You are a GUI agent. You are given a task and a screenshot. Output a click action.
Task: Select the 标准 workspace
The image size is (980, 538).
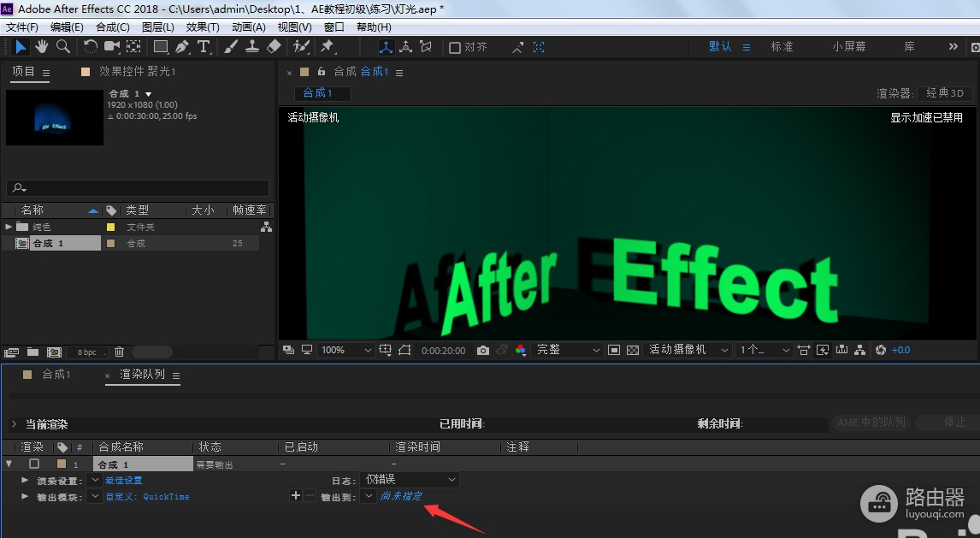(782, 47)
